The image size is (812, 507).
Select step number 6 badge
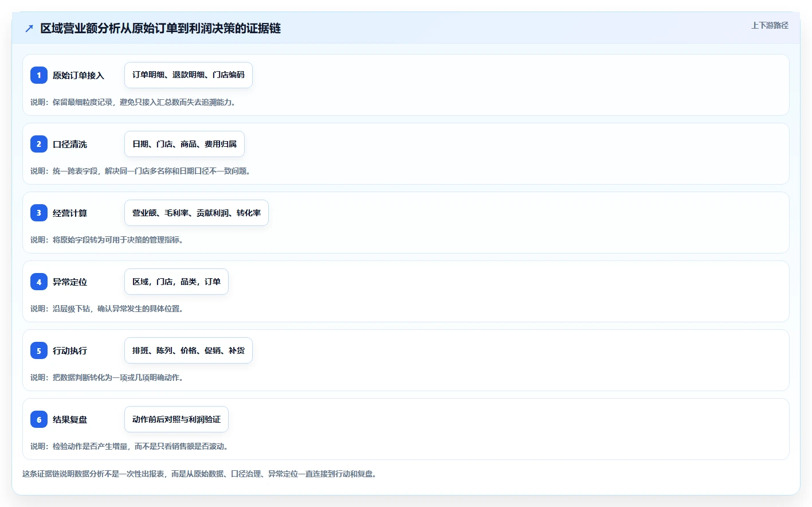coord(39,419)
